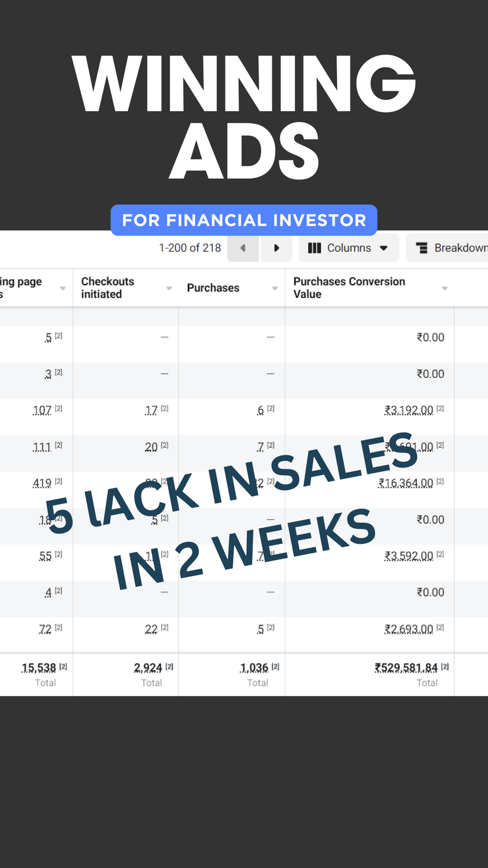Image resolution: width=488 pixels, height=868 pixels.
Task: Click total conversion value ₹529,581.84
Action: pyautogui.click(x=406, y=668)
